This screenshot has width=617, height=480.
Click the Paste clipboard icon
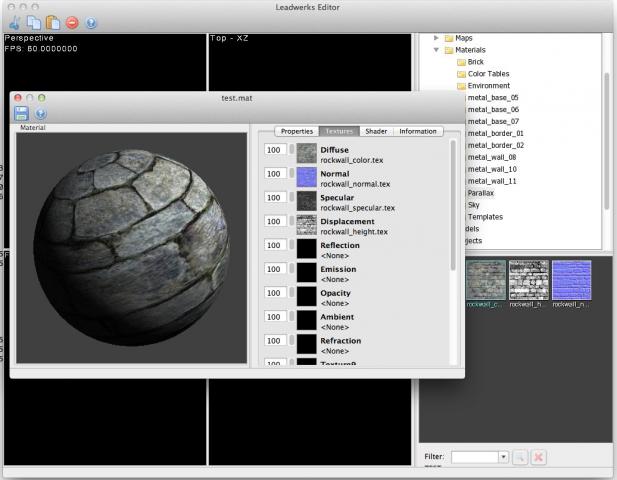[x=52, y=22]
